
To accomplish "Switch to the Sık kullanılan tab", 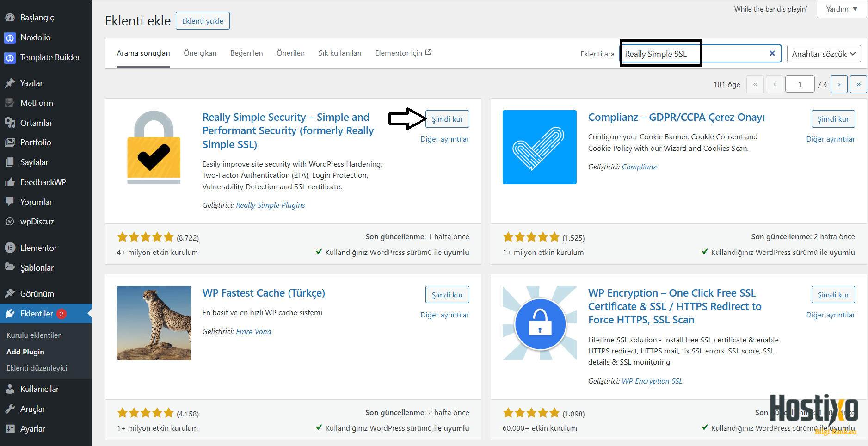I will 340,53.
